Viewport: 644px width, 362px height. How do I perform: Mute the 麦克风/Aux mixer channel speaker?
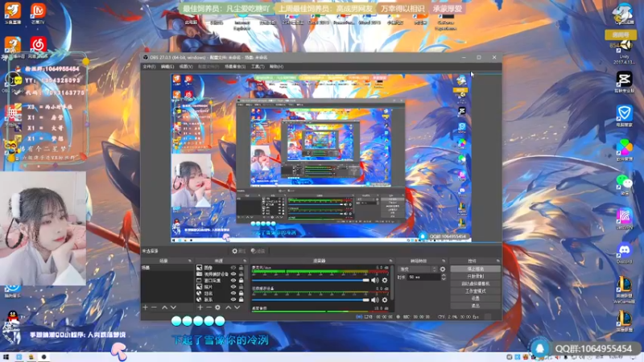point(374,280)
